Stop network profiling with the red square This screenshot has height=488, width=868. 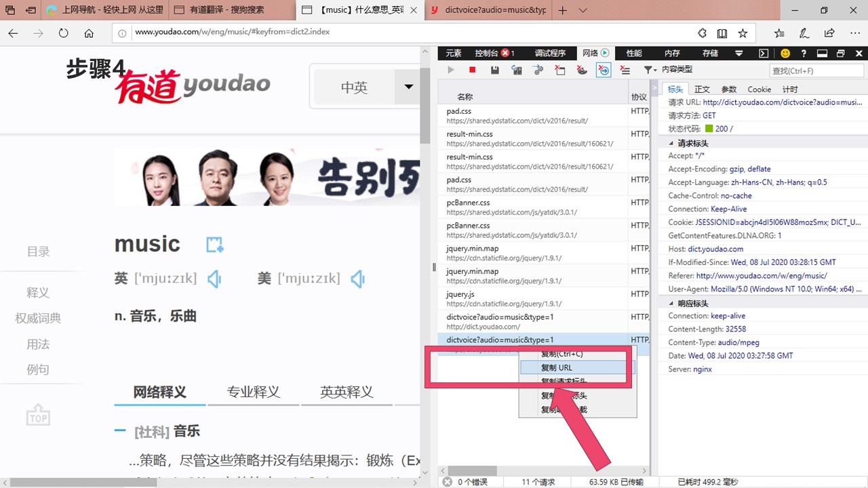473,70
